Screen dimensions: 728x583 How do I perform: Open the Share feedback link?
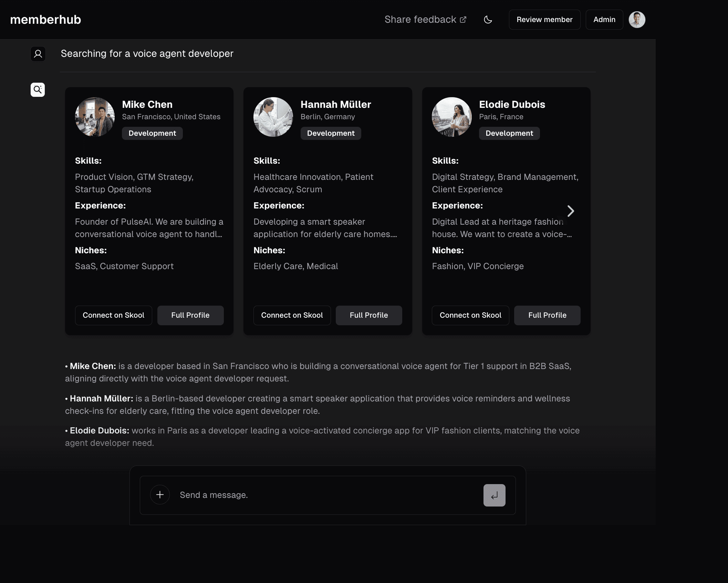420,19
